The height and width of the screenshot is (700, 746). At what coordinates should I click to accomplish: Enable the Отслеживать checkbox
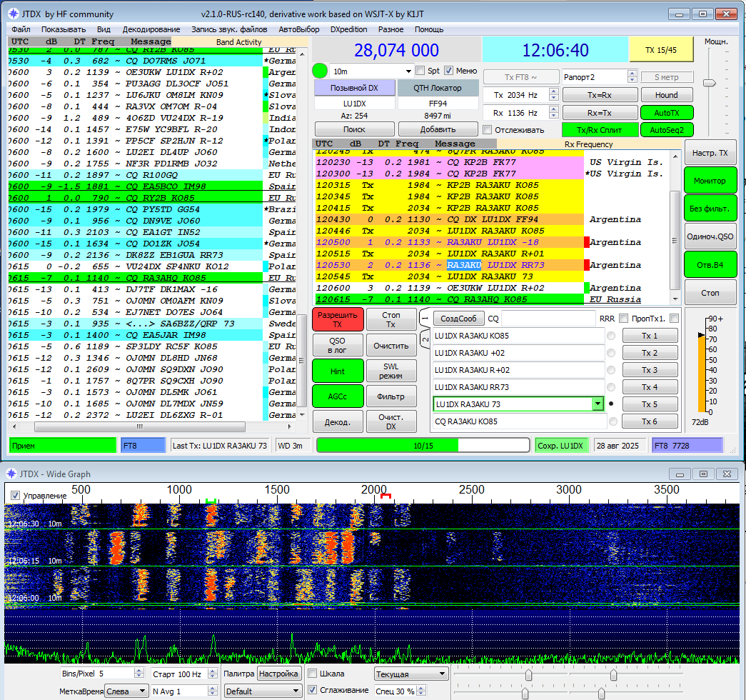click(487, 129)
